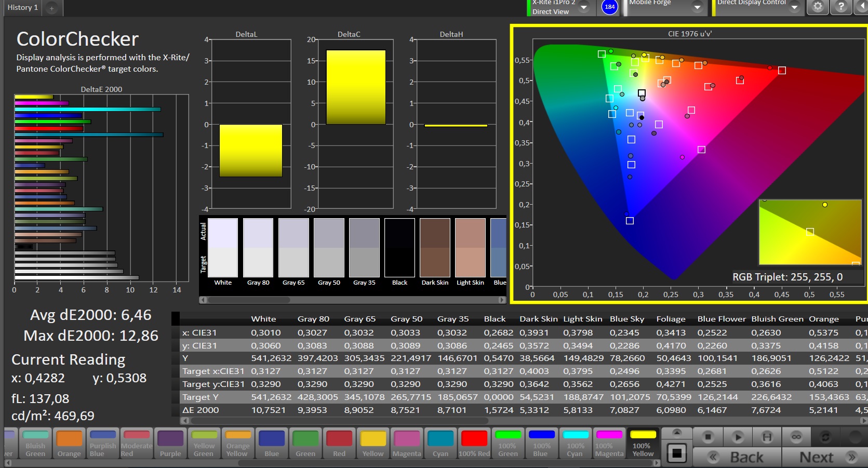Click the black pattern square icon
The image size is (868, 468).
[x=677, y=453]
